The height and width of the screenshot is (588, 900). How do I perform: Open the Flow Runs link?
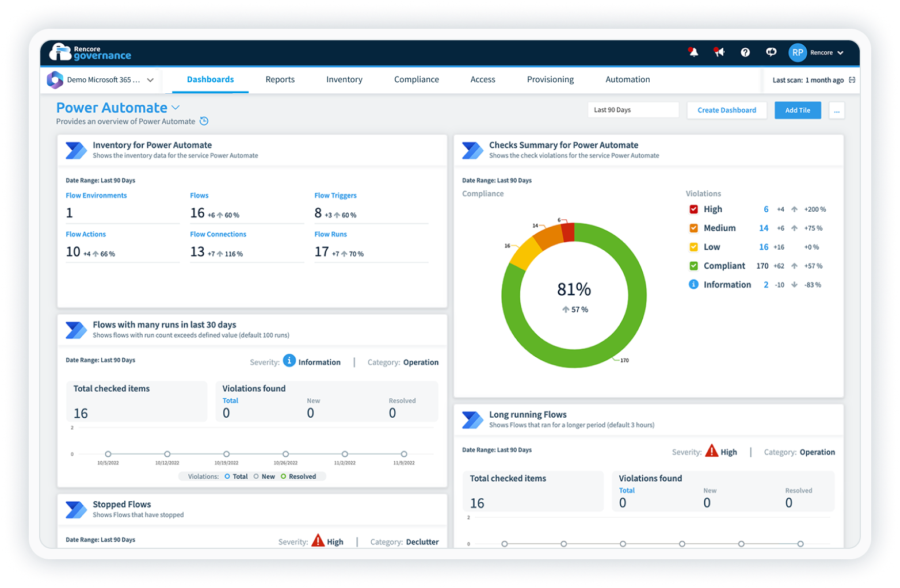coord(330,234)
